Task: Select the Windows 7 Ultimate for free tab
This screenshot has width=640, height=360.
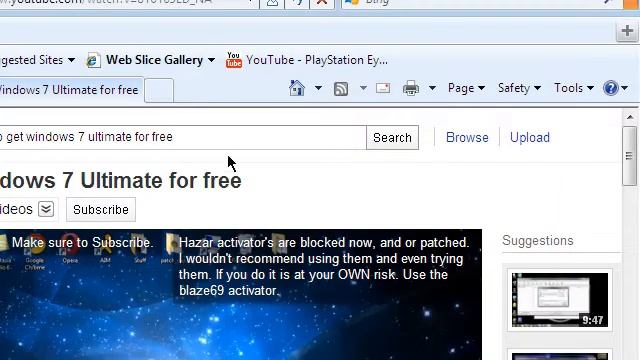Action: pyautogui.click(x=70, y=90)
